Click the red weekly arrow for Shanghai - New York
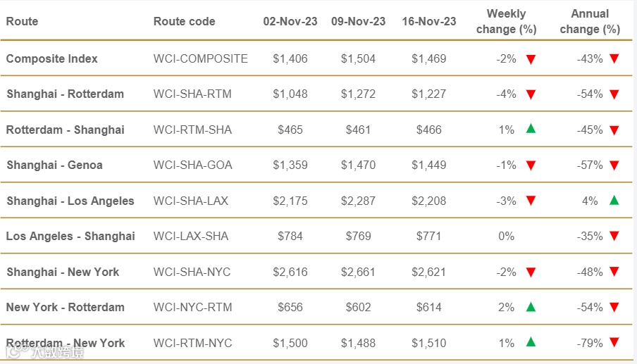The height and width of the screenshot is (364, 637). pyautogui.click(x=531, y=272)
